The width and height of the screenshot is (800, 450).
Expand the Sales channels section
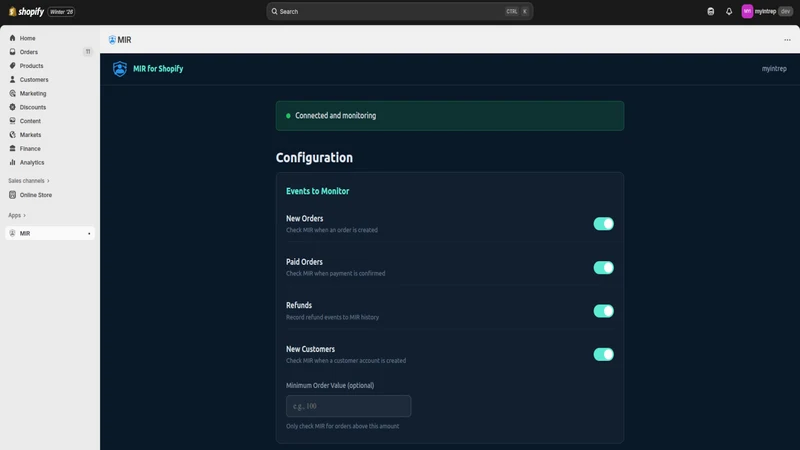point(29,181)
